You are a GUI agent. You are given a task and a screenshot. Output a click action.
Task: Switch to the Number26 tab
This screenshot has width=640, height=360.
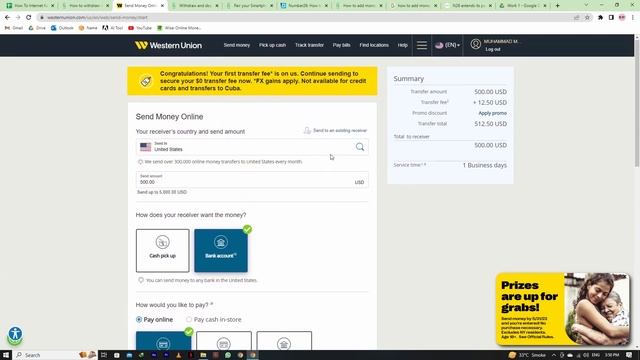[304, 6]
